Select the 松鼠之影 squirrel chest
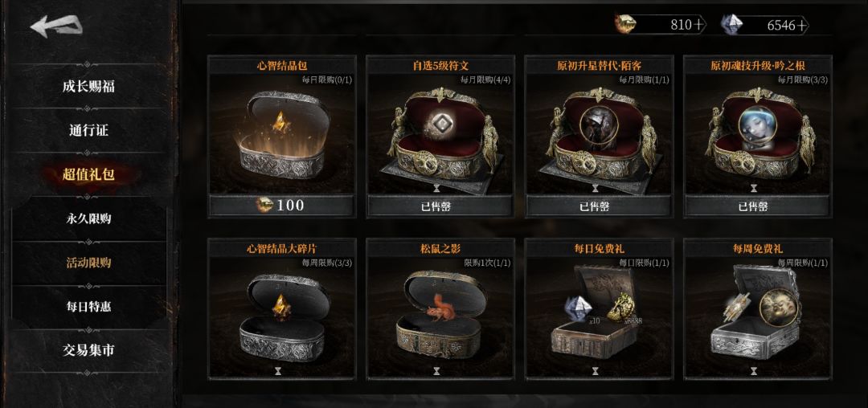This screenshot has width=868, height=408. click(441, 314)
